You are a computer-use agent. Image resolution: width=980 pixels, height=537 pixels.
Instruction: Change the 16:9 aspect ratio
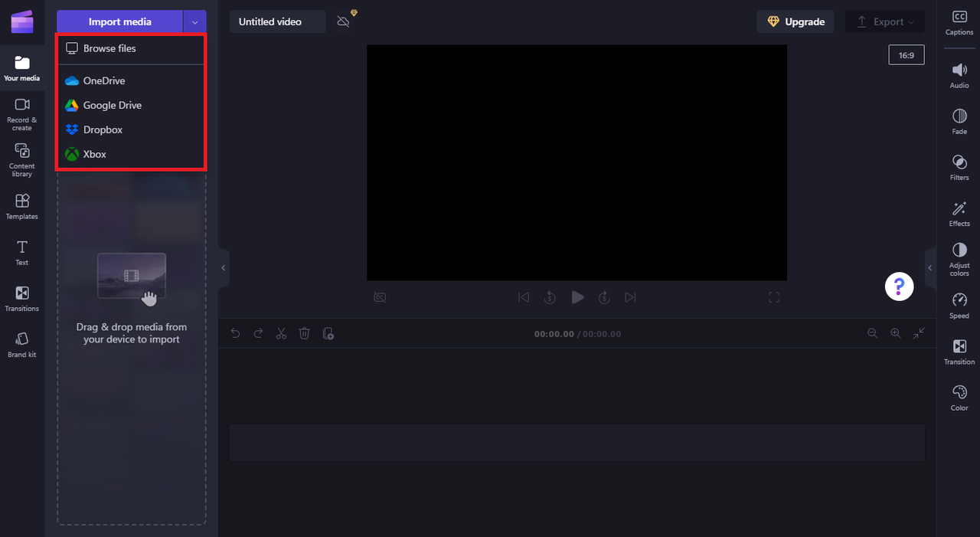[x=906, y=55]
